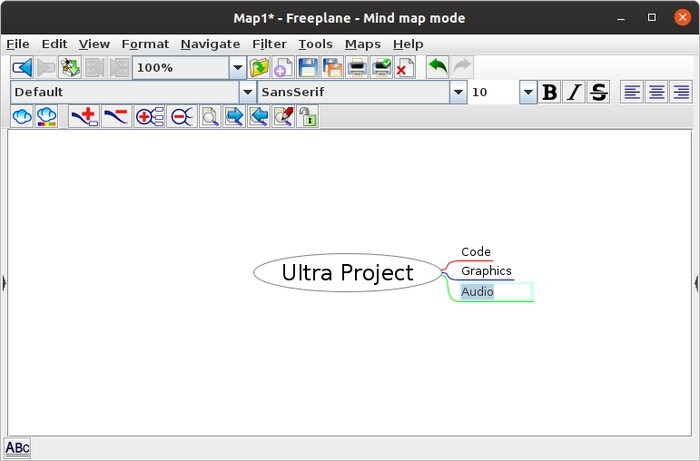Open the zoom level dropdown arrow
The image size is (700, 461).
tap(238, 68)
